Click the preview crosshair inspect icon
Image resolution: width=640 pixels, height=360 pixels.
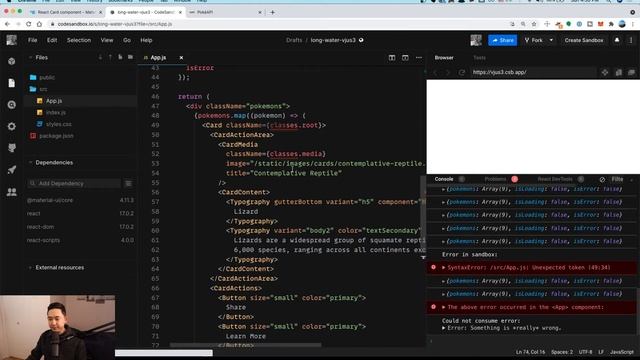coord(605,72)
